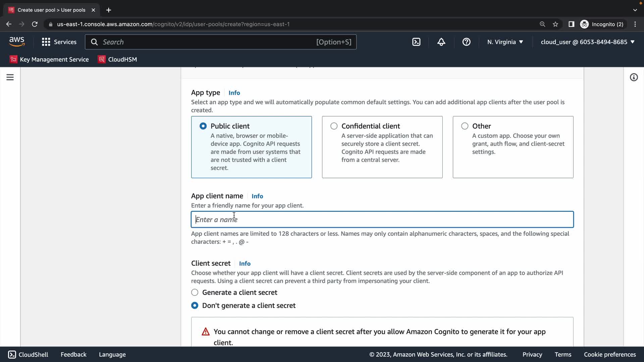Open the notifications bell
The image size is (644, 362).
click(x=441, y=42)
